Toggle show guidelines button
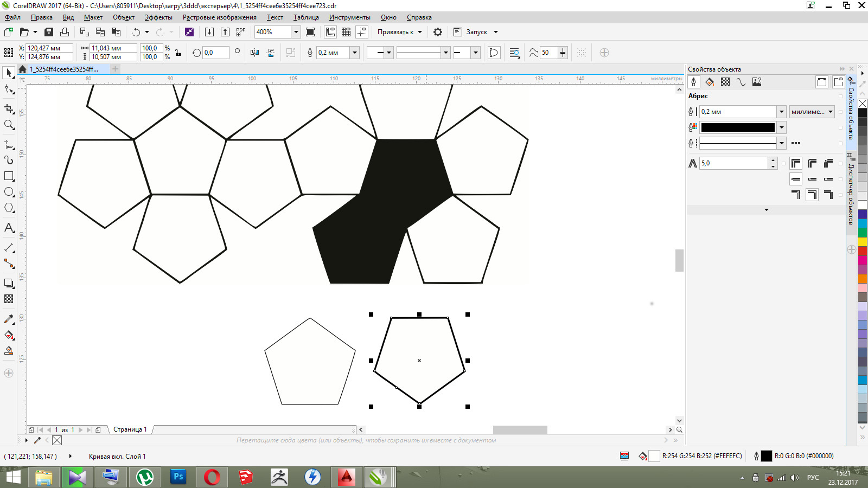868x488 pixels. 362,32
